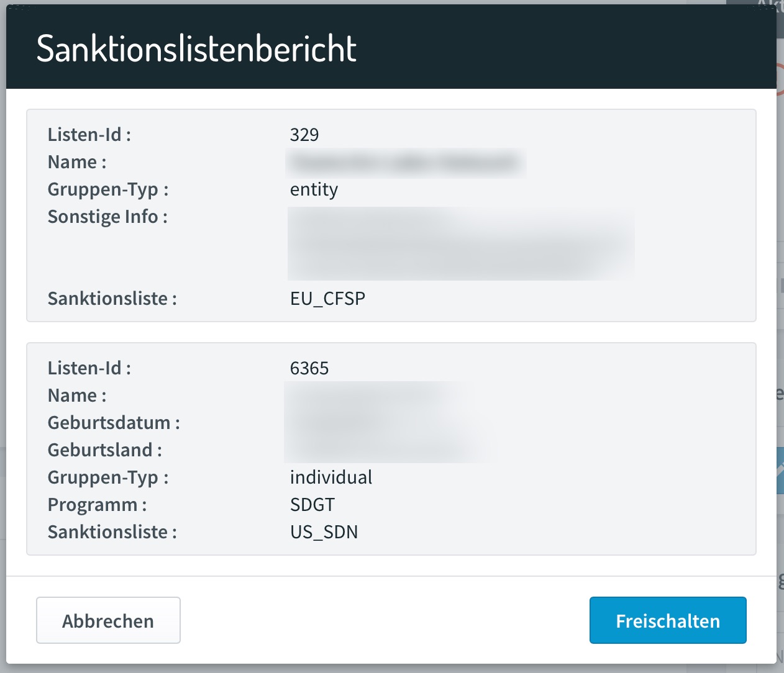Click the Geburtsdatum label
Viewport: 784px width, 673px height.
point(114,423)
